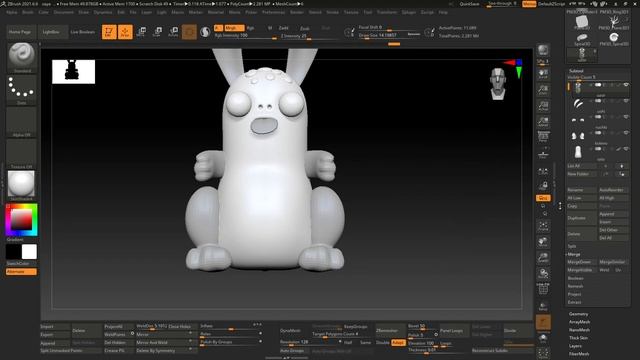Expand the NanoMesh section

coord(579,330)
